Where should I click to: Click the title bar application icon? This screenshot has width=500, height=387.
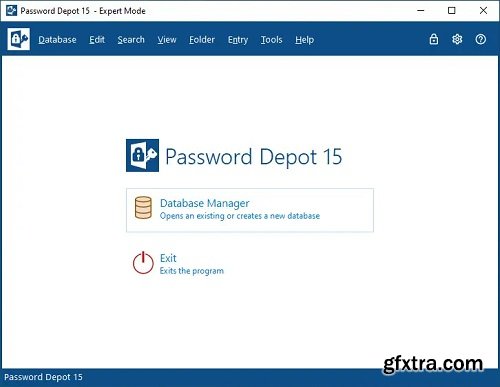click(11, 11)
